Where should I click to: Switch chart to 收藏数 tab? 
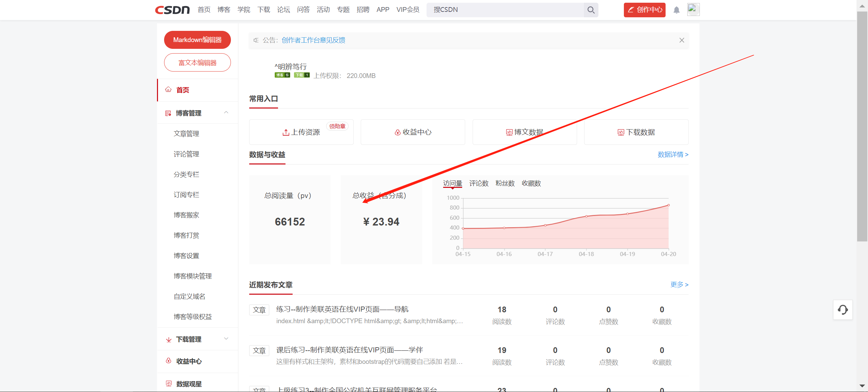531,183
